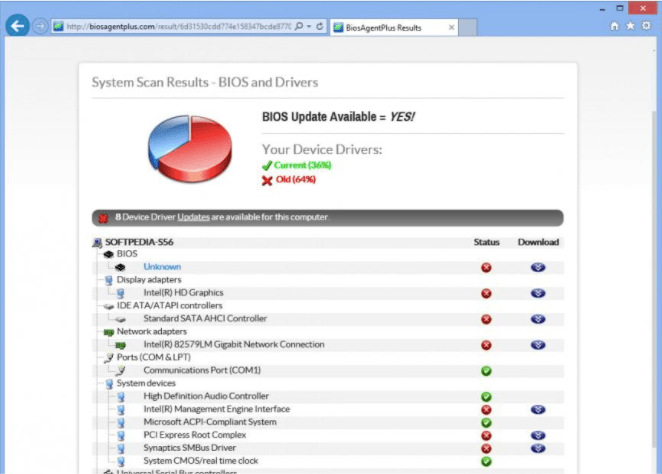Viewport: 662px width, 474px height.
Task: Click the browser forward arrow button
Action: tap(40, 26)
